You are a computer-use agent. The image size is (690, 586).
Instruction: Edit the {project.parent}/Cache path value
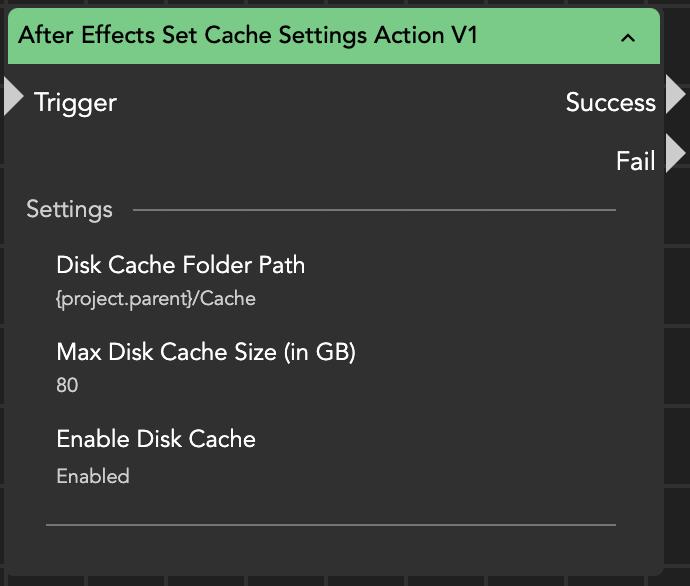(x=156, y=298)
